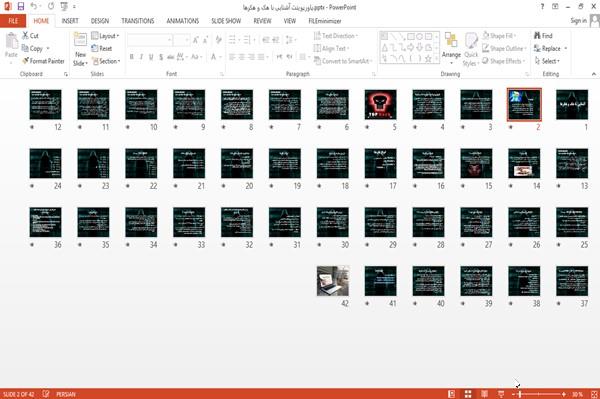Viewport: 600px width, 399px height.
Task: Start Slide Show from status bar icon
Action: tap(501, 394)
